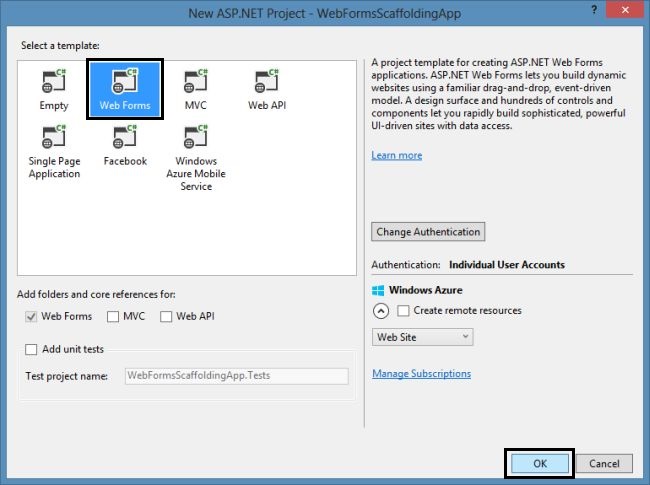Toggle the Web Forms core references checkbox
The width and height of the screenshot is (650, 485).
[31, 317]
